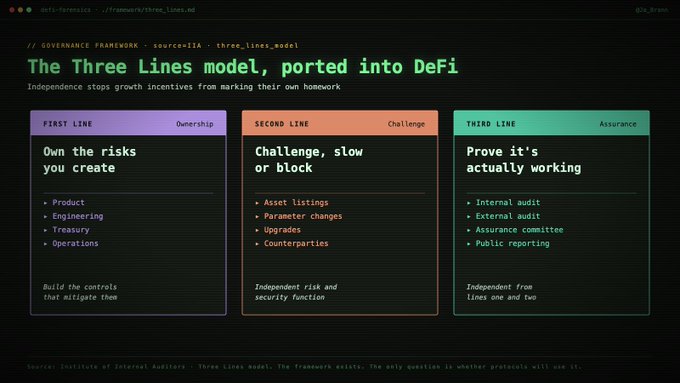Click the arrow bullet beside 'Product'
Screen dimensions: 680x383
[x=46, y=203]
